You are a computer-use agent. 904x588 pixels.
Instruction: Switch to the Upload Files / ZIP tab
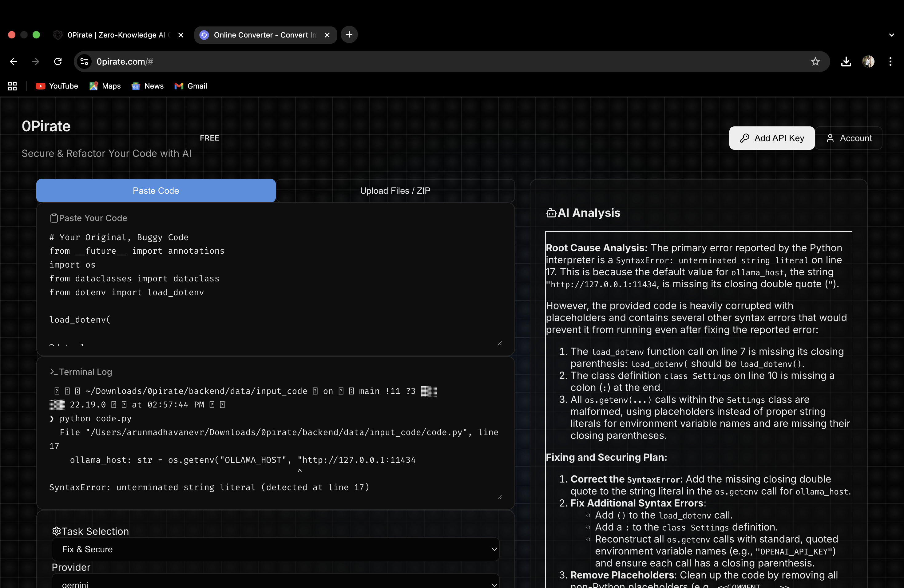[x=395, y=191]
